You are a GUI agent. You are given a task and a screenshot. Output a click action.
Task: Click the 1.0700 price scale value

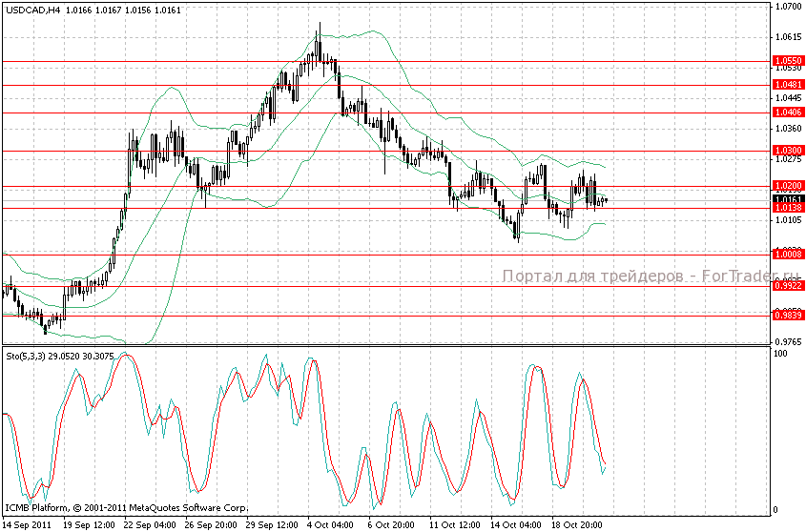click(x=789, y=7)
